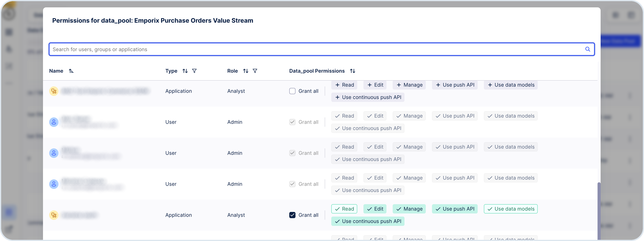Add Edit permission to first Application row
The image size is (644, 241).
375,85
